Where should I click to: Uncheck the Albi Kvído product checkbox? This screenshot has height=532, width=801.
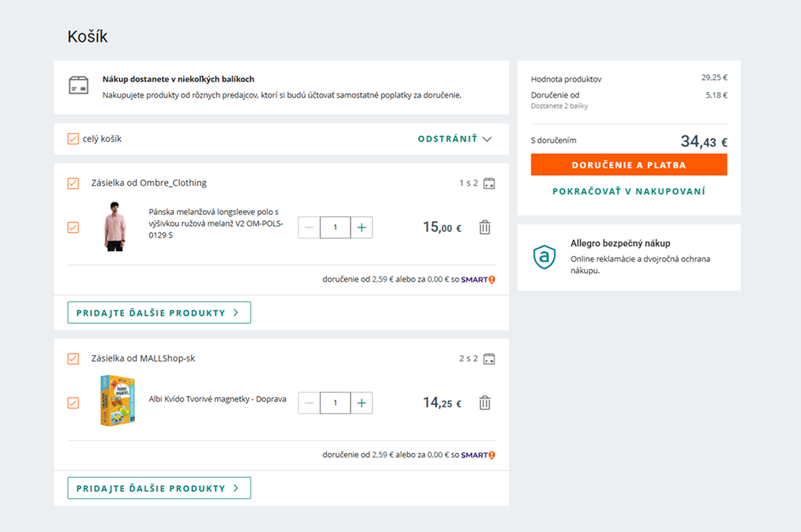pyautogui.click(x=73, y=403)
